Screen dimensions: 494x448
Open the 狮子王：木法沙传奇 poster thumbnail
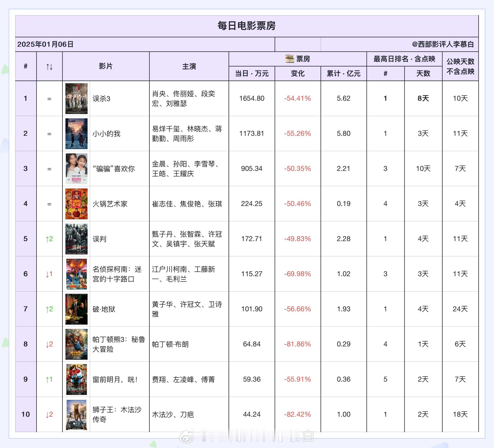[x=76, y=415]
